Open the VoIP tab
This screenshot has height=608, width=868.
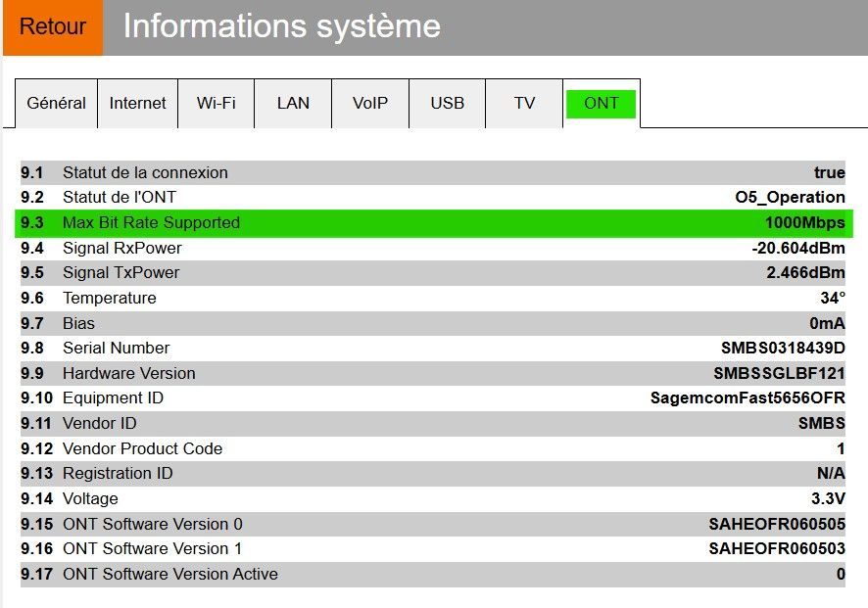pos(370,103)
